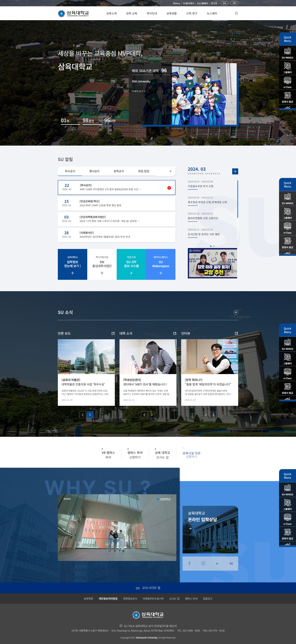Click the search magnifier icon in header
Viewport: 296px width, 644px height.
tap(236, 14)
